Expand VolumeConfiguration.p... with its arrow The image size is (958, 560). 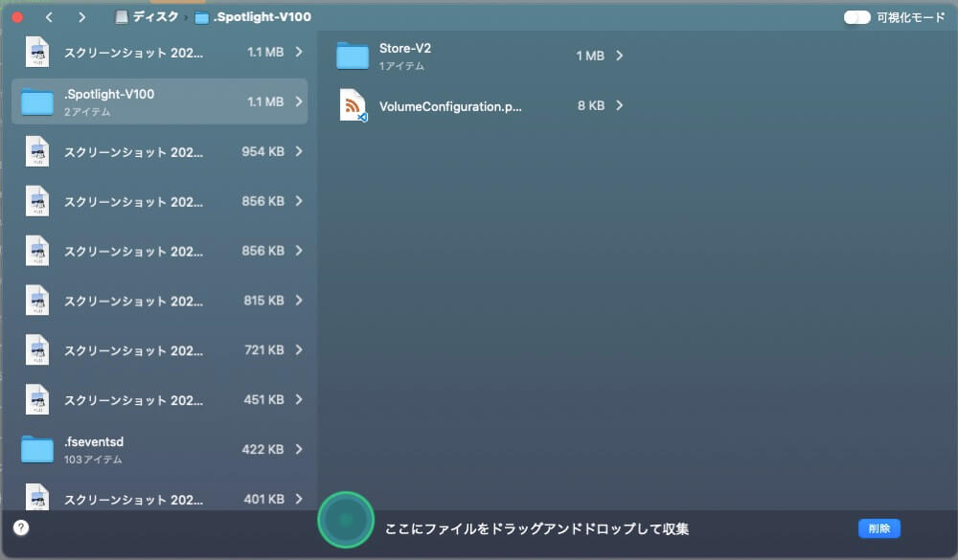tap(621, 105)
